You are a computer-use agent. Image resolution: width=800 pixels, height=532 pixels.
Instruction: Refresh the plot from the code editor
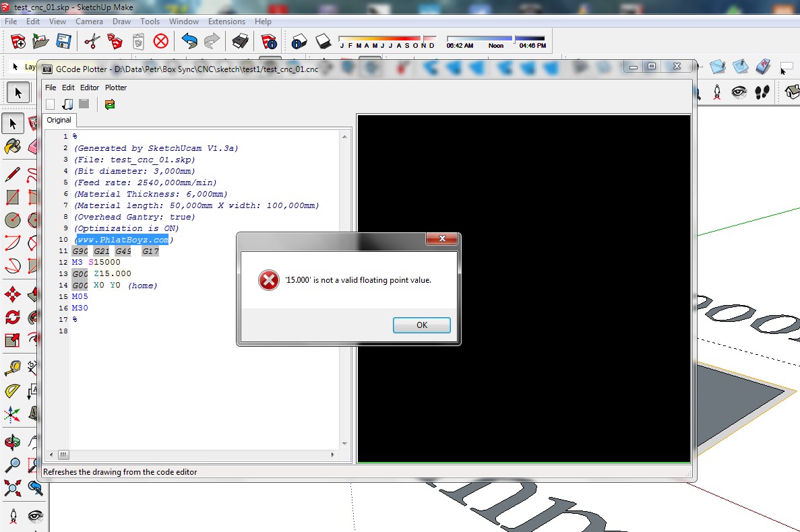click(x=110, y=104)
